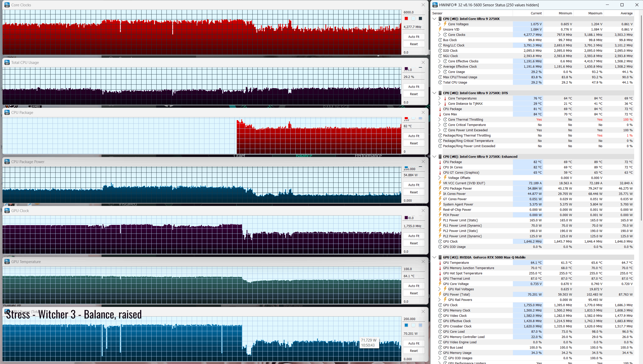Expand Core Thermal Throttling row
Screen dimensions: 643x364
tap(439, 119)
